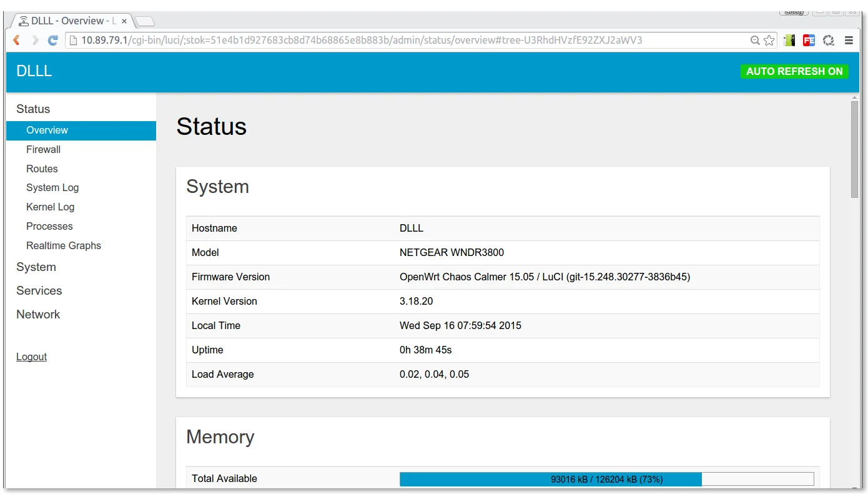This screenshot has width=868, height=502.
Task: Expand the System menu section
Action: point(36,267)
